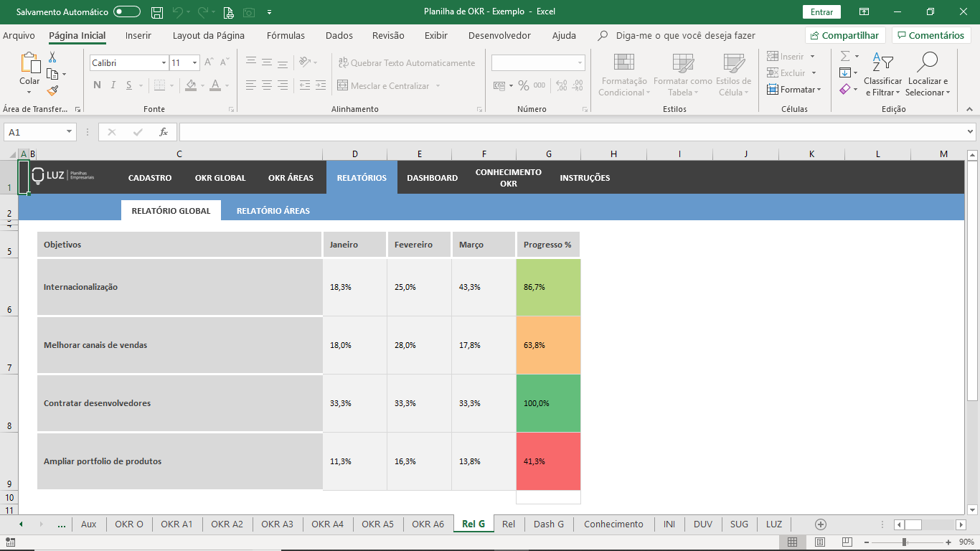Open the Fórmulas ribbon tab

tap(286, 35)
